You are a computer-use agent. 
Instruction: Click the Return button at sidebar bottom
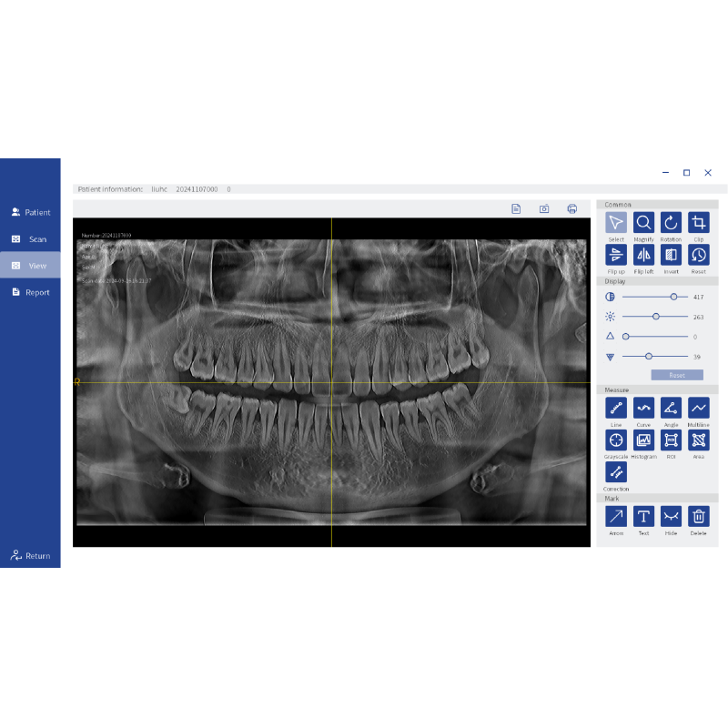click(30, 555)
